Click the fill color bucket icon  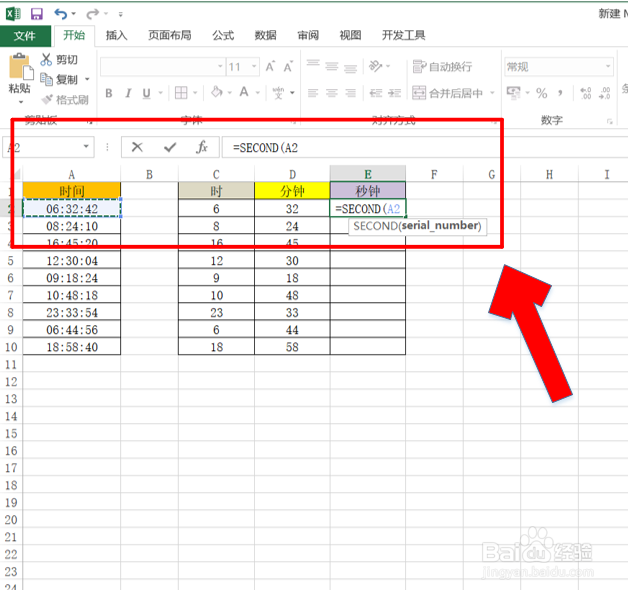coord(217,93)
